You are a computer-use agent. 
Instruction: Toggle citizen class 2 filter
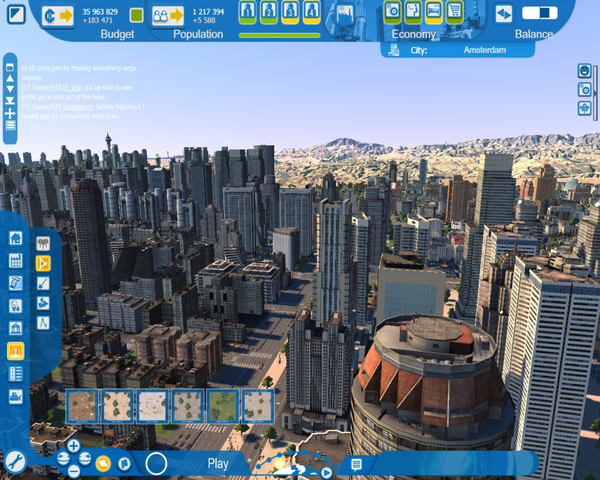[x=269, y=11]
